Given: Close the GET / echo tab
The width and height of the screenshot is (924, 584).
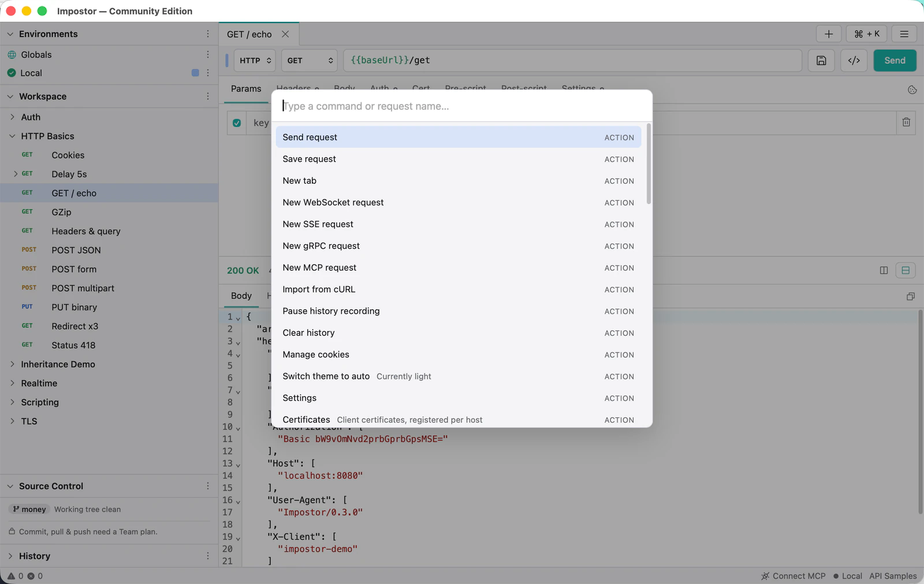Looking at the screenshot, I should [285, 34].
